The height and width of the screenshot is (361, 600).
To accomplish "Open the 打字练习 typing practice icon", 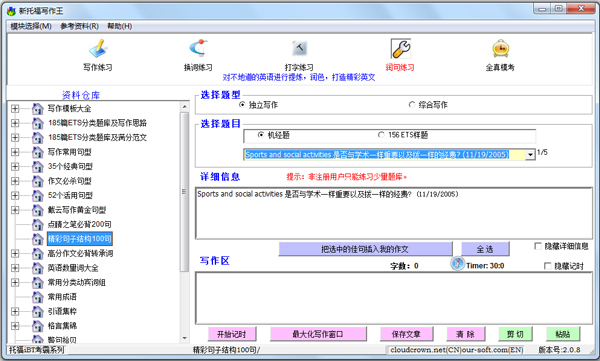I will click(299, 48).
